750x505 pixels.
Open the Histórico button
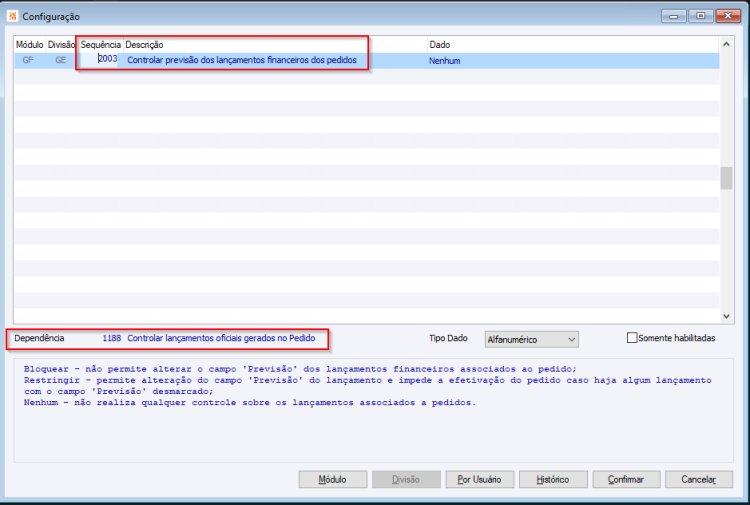pos(553,479)
